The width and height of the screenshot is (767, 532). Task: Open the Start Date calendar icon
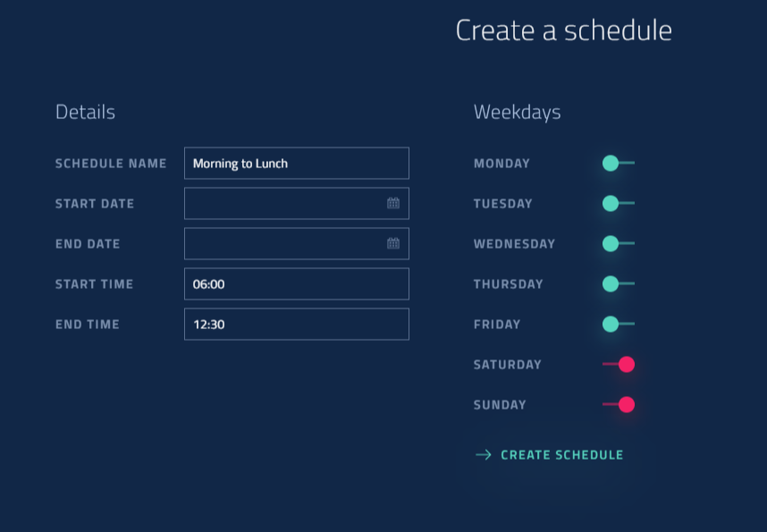coord(393,203)
